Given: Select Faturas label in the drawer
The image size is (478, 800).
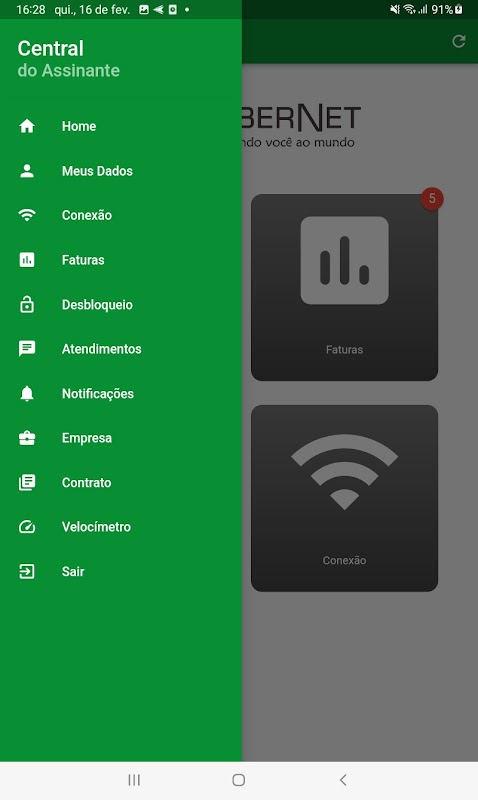Looking at the screenshot, I should point(83,260).
